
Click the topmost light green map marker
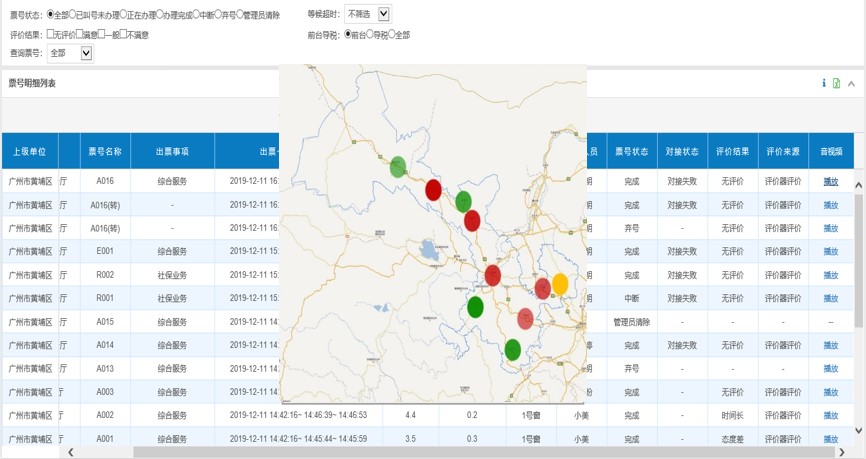(x=398, y=167)
